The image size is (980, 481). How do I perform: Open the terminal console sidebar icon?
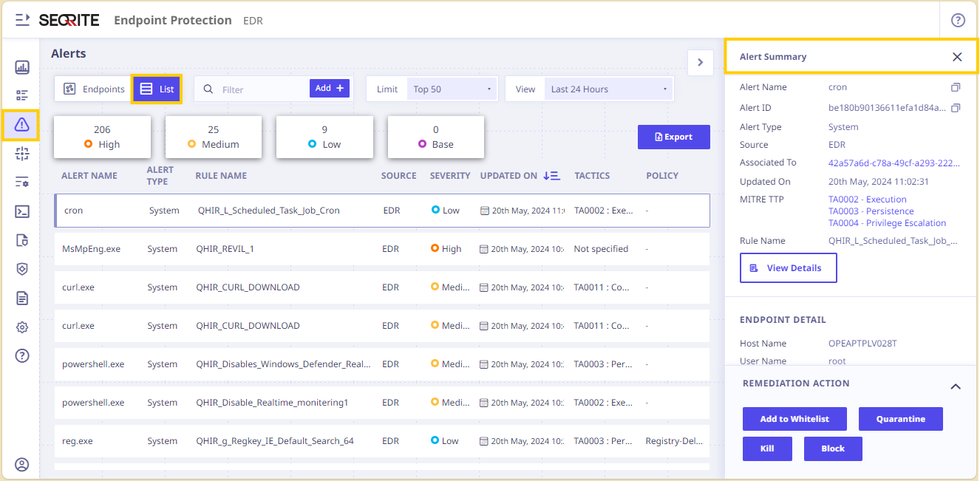[x=22, y=211]
